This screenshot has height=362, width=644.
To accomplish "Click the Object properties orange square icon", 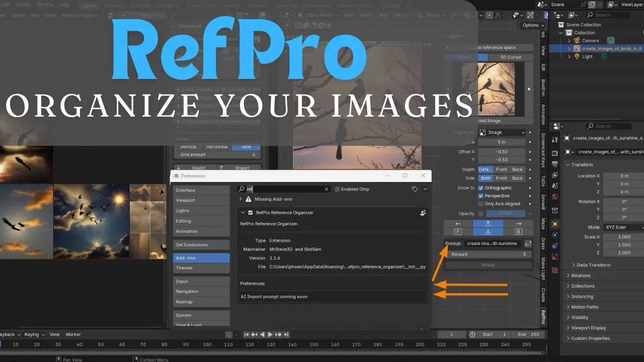I will pos(554,224).
